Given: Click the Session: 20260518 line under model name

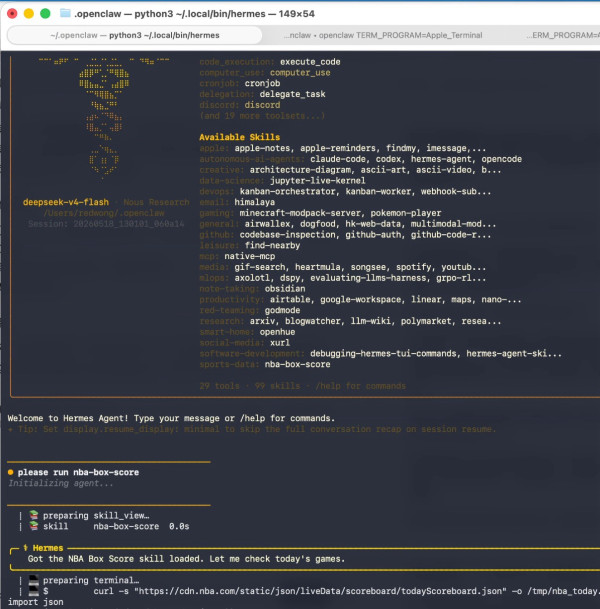Looking at the screenshot, I should click(106, 224).
